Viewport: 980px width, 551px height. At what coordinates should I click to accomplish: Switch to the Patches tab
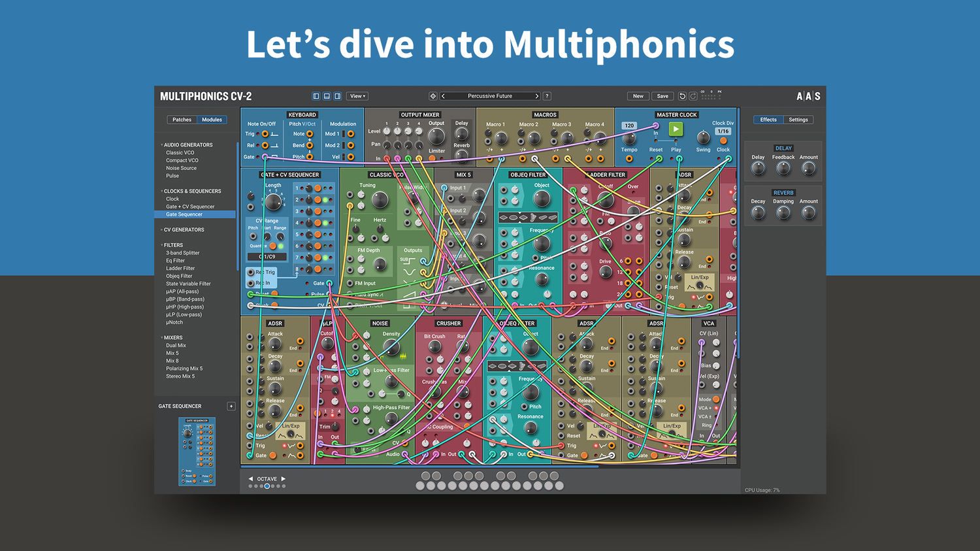coord(182,120)
